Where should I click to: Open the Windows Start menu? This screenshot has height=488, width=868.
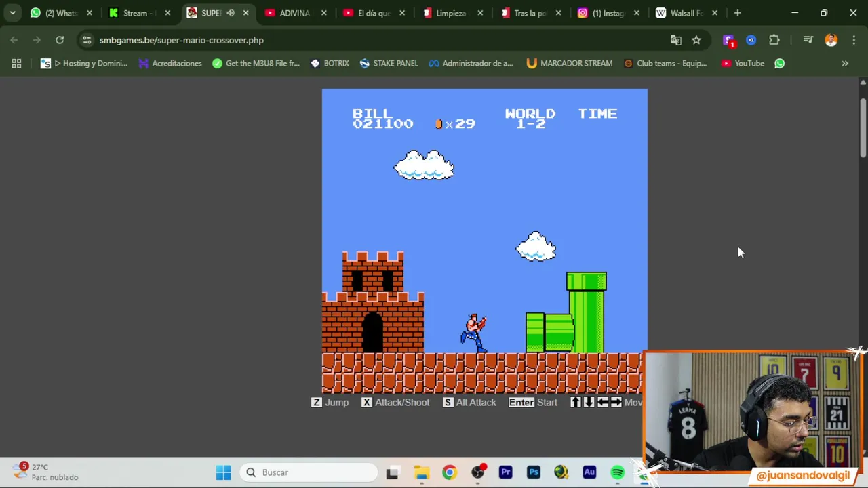click(x=223, y=472)
